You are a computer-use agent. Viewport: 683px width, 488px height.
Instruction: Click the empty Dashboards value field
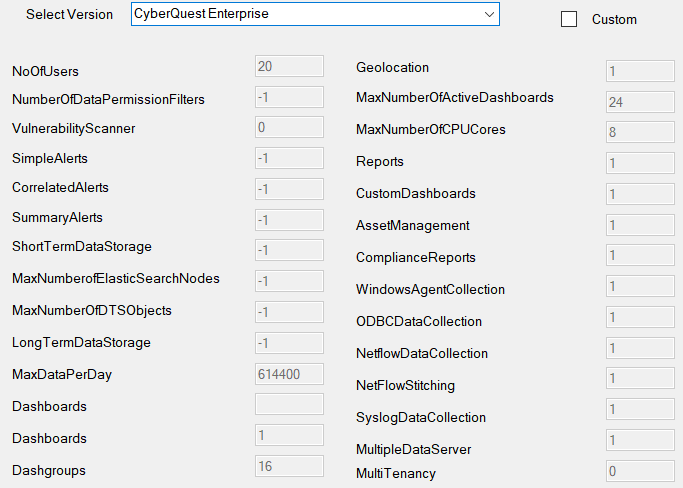(289, 404)
